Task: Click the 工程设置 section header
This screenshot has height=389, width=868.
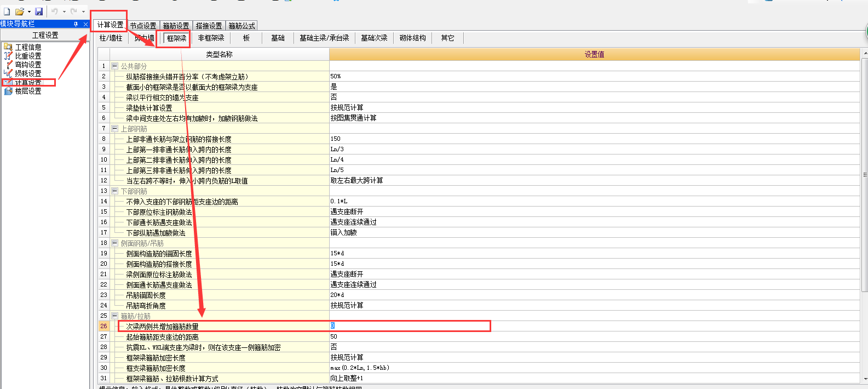Action: click(x=45, y=35)
